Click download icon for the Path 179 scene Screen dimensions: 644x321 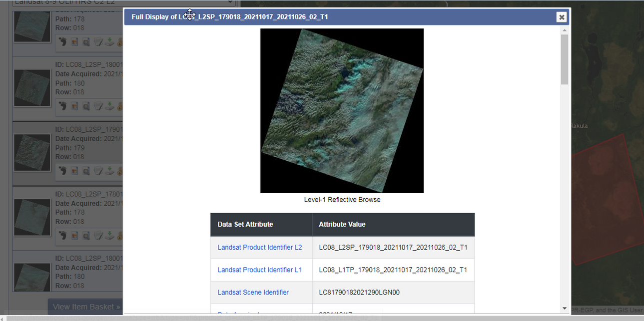click(x=110, y=171)
